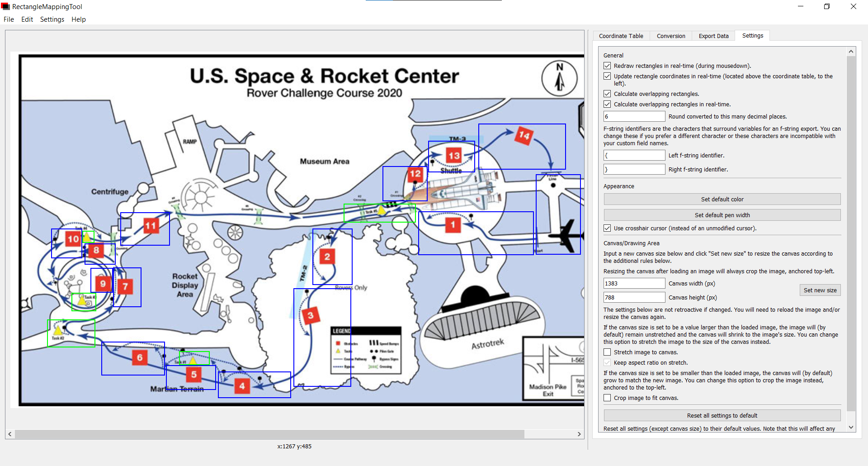Click red marker number 12 on map
The height and width of the screenshot is (466, 868).
point(415,174)
